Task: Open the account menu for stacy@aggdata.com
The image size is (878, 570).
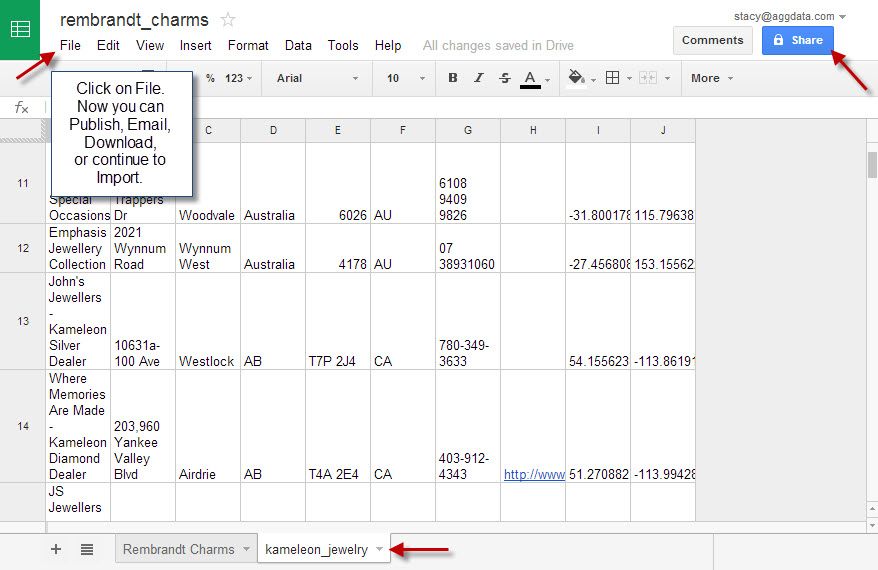Action: pyautogui.click(x=790, y=17)
